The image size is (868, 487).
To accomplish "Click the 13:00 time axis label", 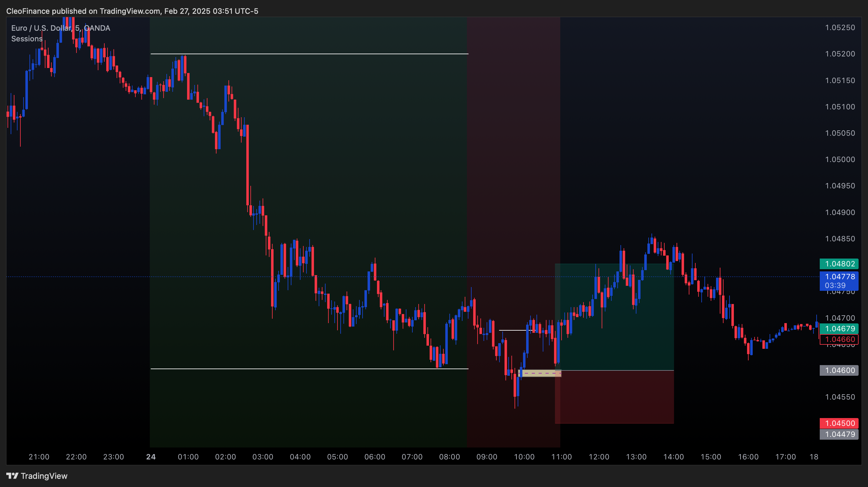I will point(636,457).
